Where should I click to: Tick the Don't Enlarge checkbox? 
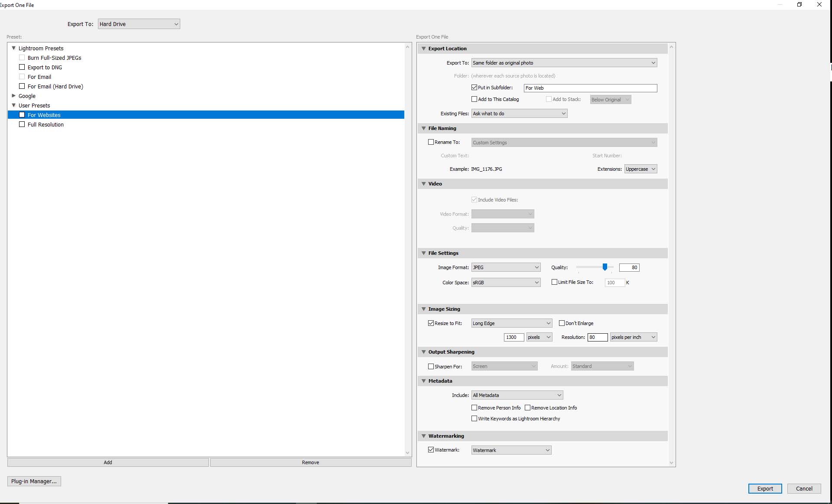[x=562, y=323]
